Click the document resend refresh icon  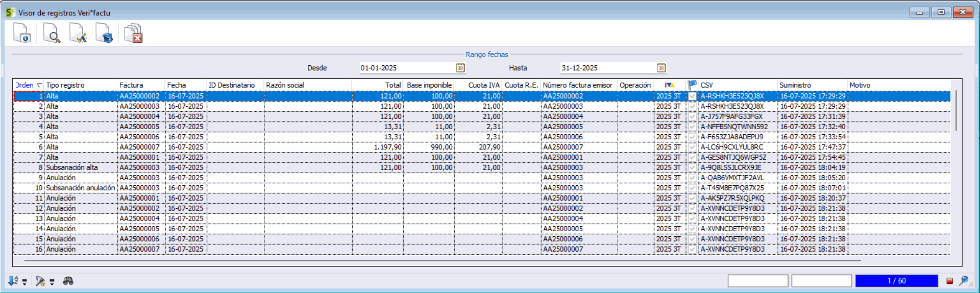coord(105,33)
